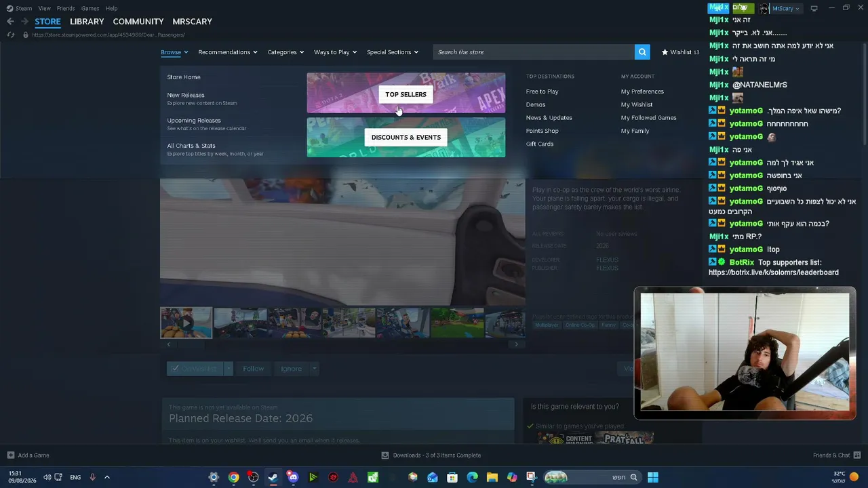Image resolution: width=868 pixels, height=488 pixels.
Task: Open the MrScary account dropdown
Action: (779, 8)
